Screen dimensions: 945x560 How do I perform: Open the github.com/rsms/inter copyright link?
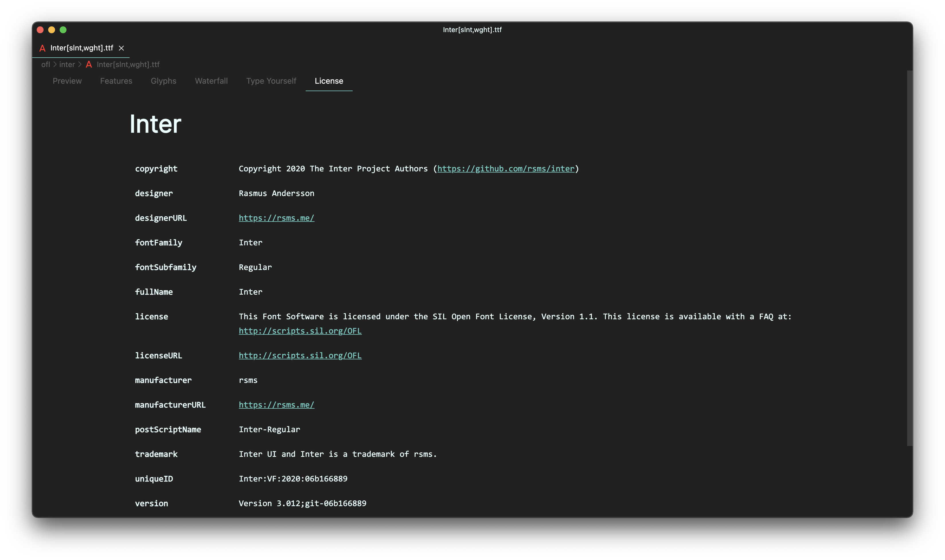(506, 169)
